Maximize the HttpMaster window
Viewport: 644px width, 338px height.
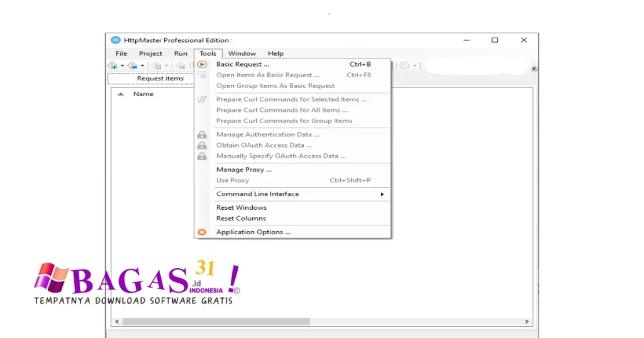(x=495, y=40)
